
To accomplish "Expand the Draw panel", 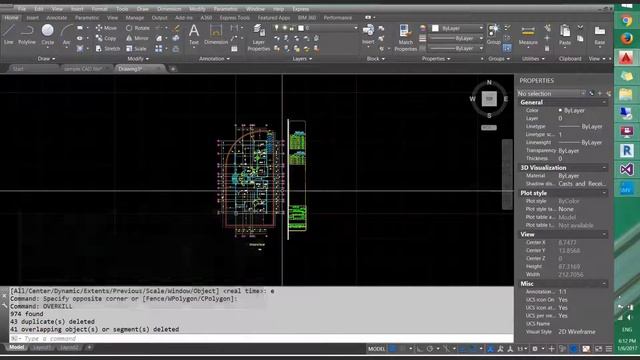I will coord(46,59).
